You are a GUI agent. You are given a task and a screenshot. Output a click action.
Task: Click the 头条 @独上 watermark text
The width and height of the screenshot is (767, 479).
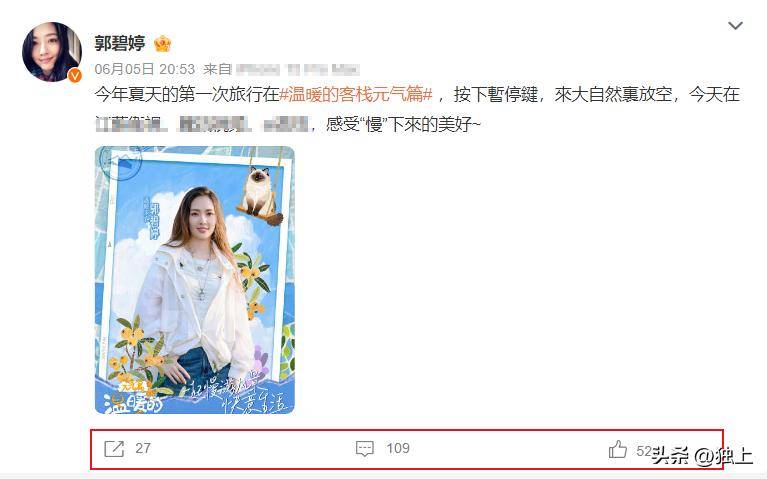click(x=702, y=456)
